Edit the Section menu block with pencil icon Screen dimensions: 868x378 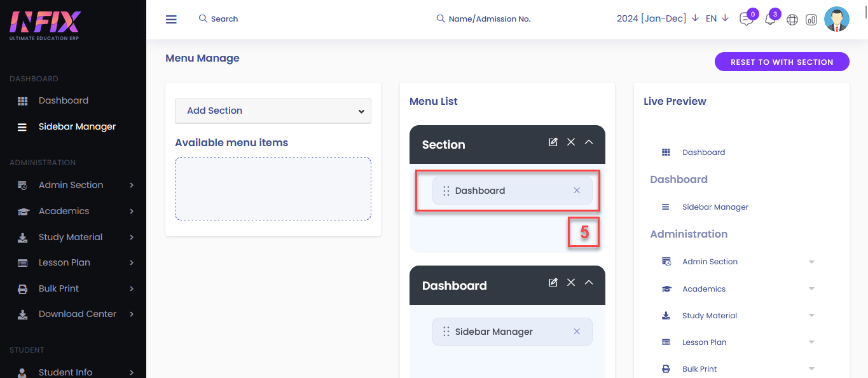tap(553, 142)
